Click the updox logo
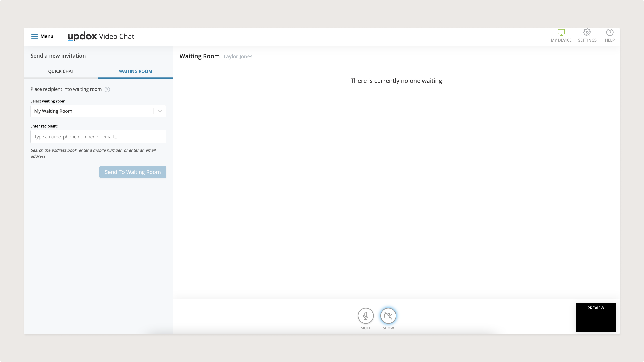 [x=82, y=36]
